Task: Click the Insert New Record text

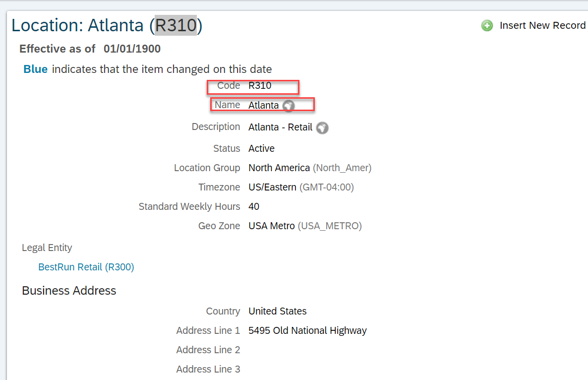Action: tap(542, 25)
